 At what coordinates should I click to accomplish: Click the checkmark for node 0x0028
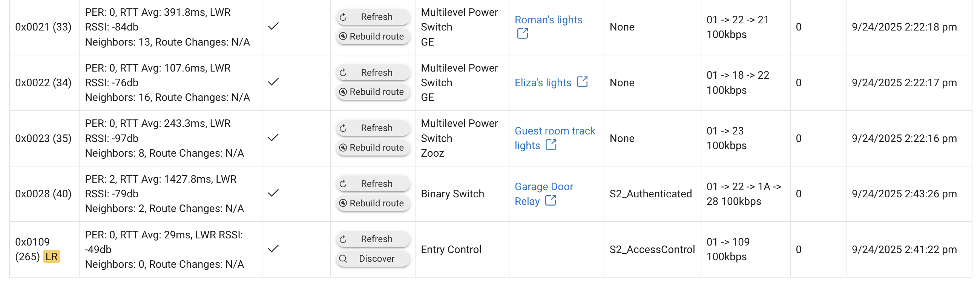[273, 193]
